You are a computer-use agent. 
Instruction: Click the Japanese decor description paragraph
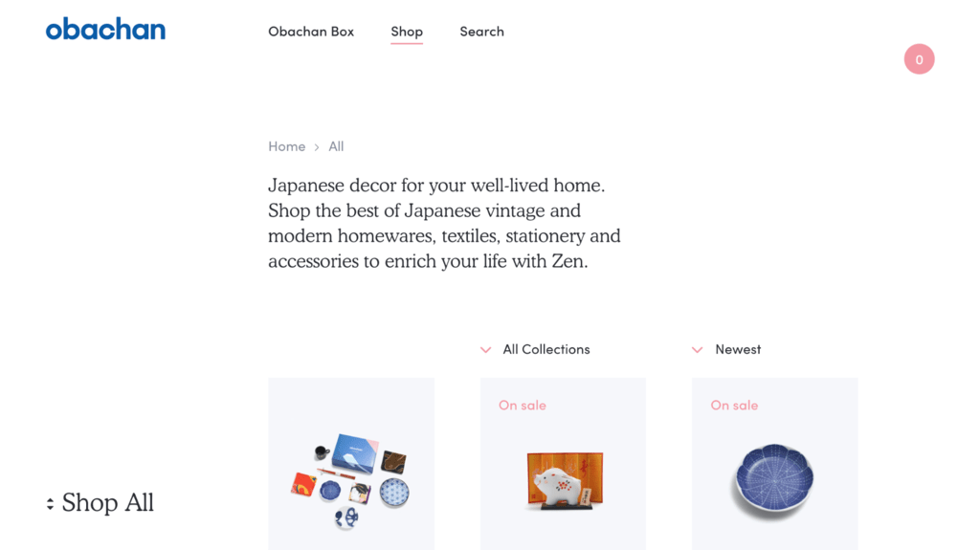point(444,223)
